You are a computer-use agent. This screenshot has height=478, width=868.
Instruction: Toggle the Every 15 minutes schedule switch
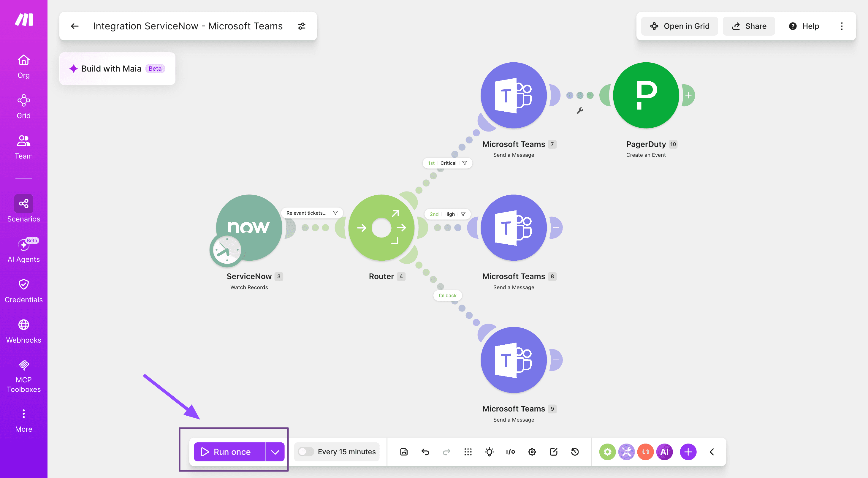[306, 452]
